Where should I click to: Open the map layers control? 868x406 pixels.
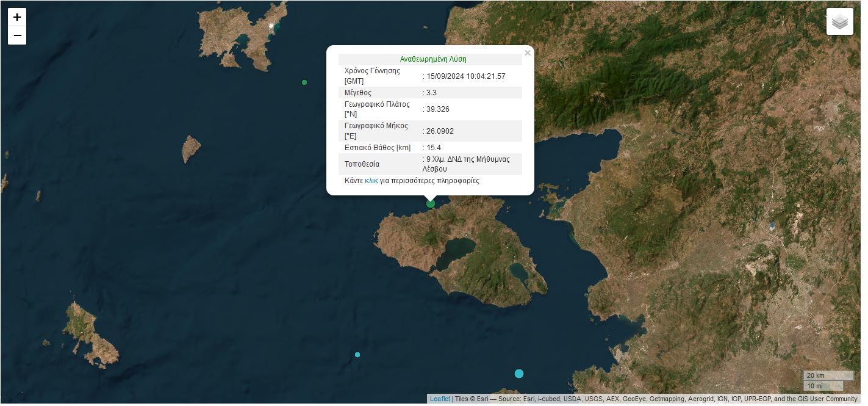pyautogui.click(x=839, y=22)
